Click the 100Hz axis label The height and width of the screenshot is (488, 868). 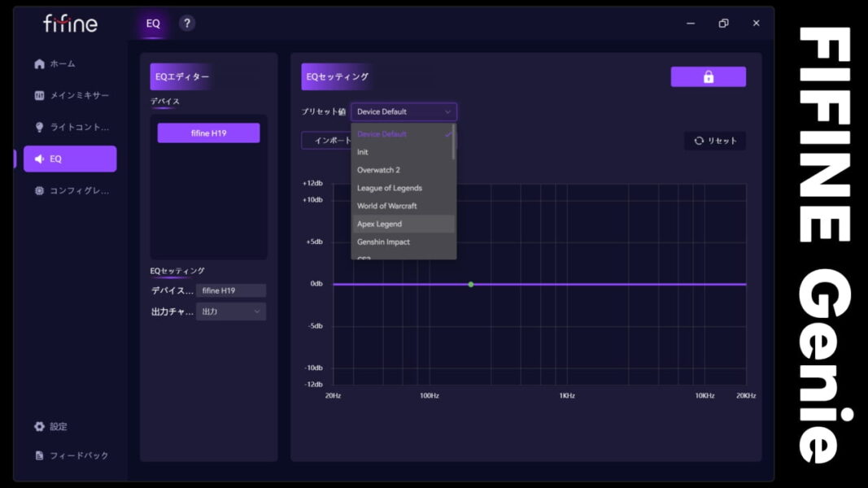click(430, 396)
